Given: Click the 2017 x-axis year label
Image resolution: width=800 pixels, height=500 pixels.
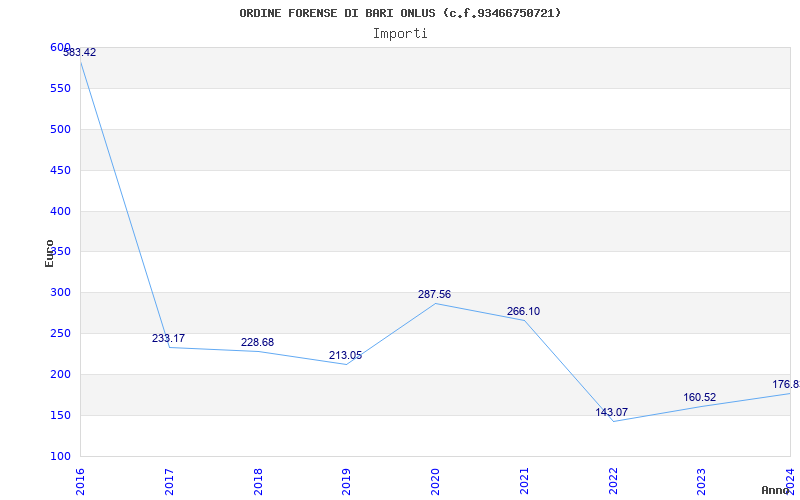Looking at the screenshot, I should (169, 482).
